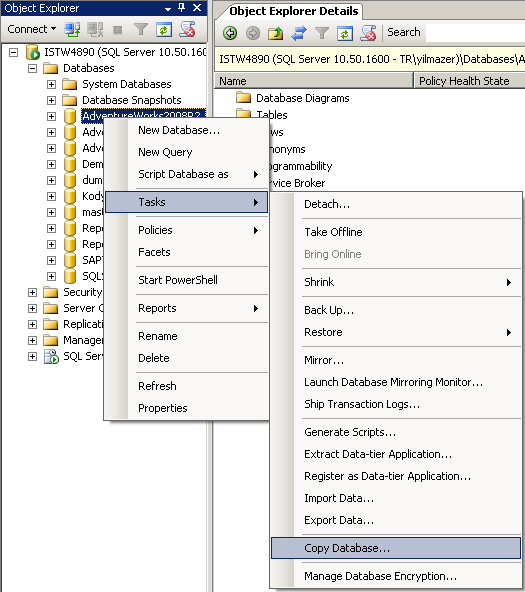
Task: Expand the Management folder node
Action: coord(32,341)
